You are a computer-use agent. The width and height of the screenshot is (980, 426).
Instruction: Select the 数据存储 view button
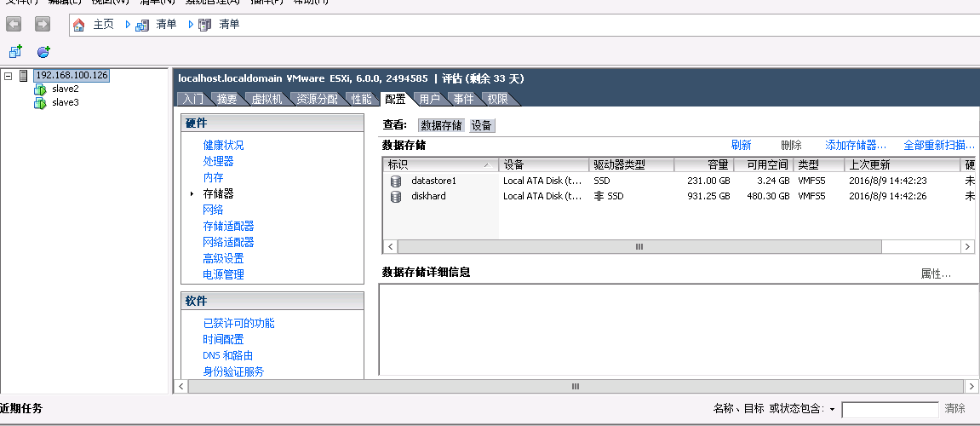click(x=441, y=126)
